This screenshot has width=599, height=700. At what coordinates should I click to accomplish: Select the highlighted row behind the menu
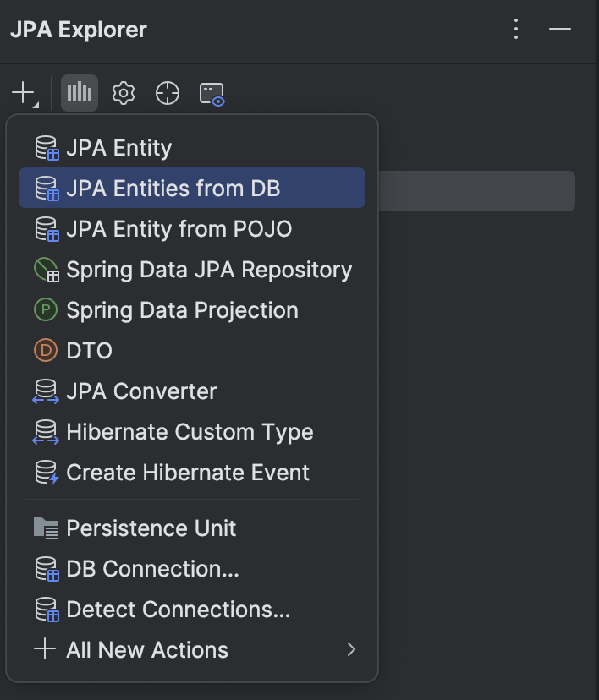pyautogui.click(x=476, y=191)
